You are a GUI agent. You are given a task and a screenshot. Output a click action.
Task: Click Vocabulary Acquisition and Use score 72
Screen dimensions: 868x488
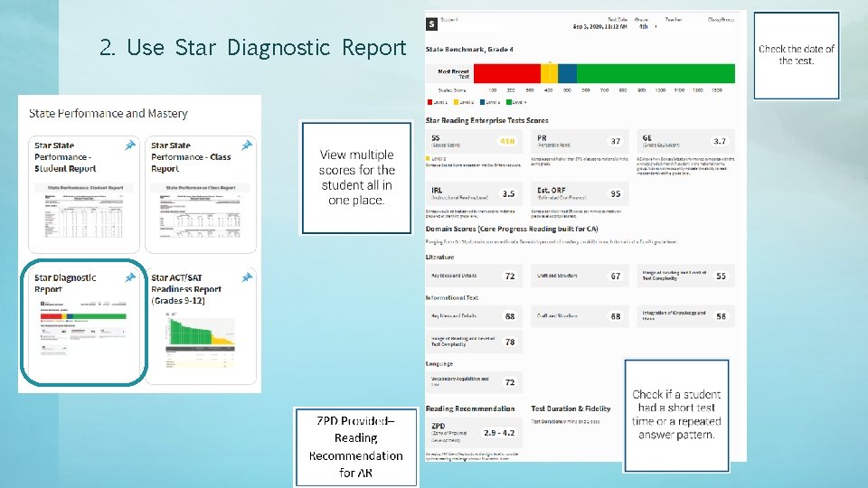(x=510, y=382)
